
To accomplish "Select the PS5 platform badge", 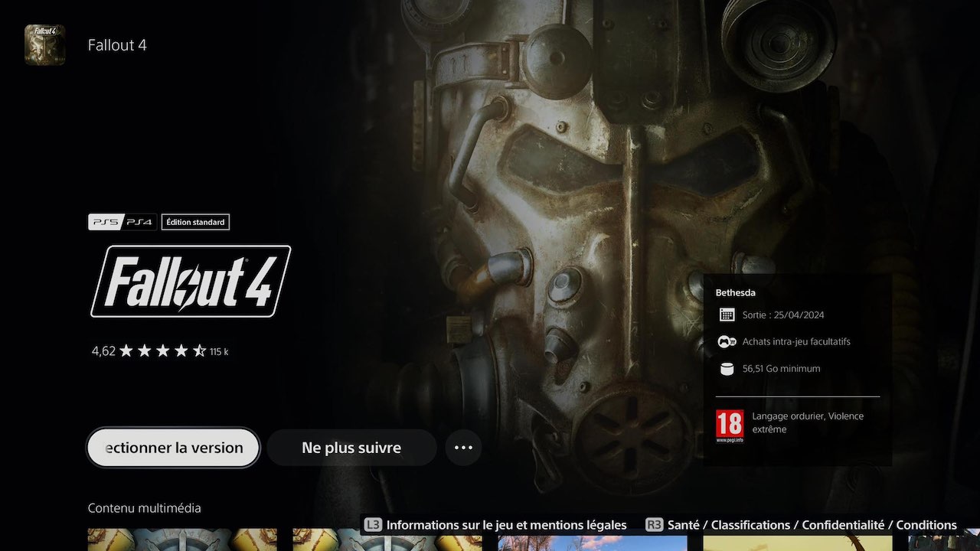I will [106, 222].
